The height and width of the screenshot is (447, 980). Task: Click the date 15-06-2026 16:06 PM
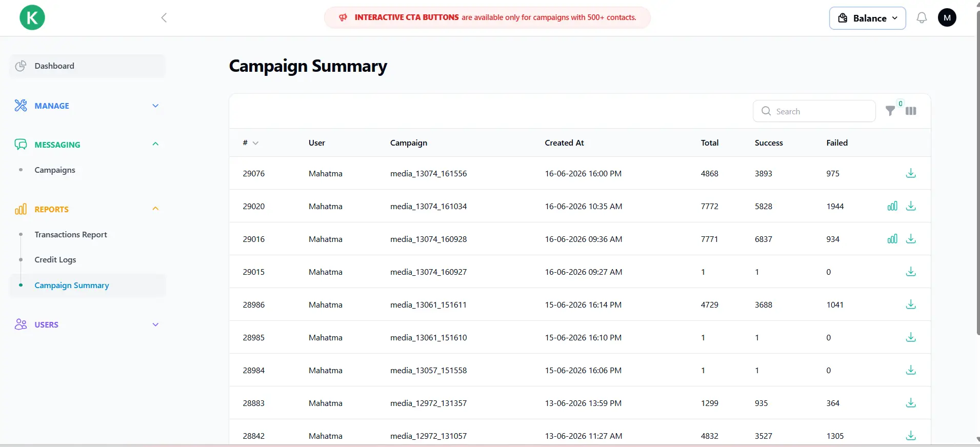(x=583, y=371)
